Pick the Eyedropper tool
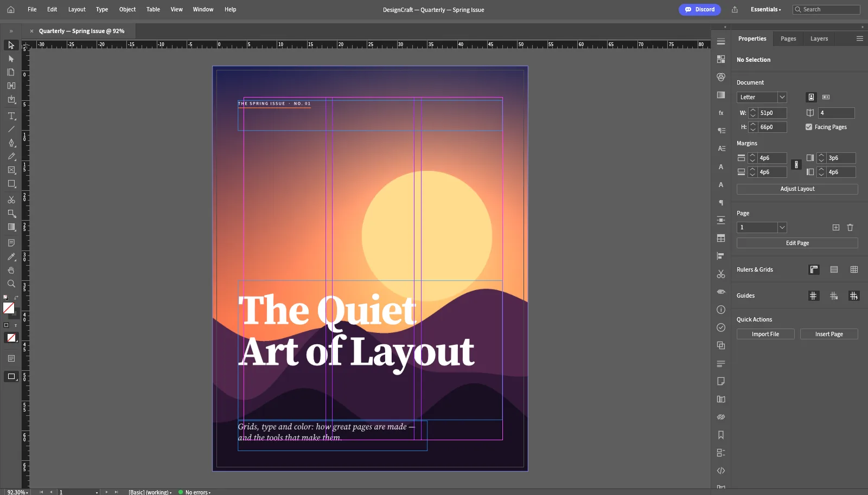Screen dimensions: 868x495 11,256
